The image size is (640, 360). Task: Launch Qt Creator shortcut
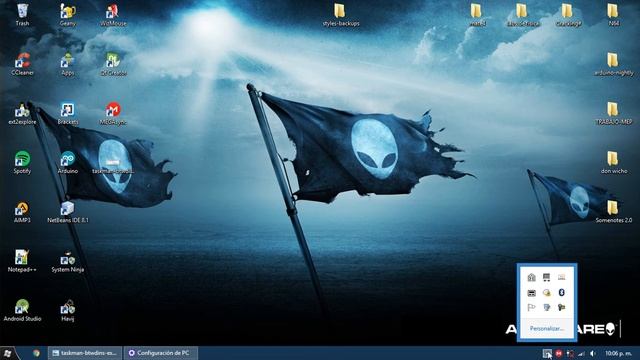(113, 64)
